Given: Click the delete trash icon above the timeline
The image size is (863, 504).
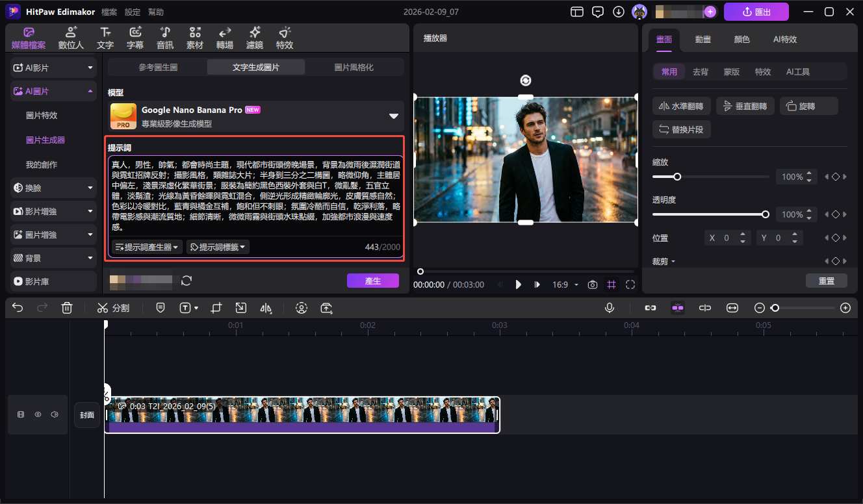Looking at the screenshot, I should click(67, 307).
